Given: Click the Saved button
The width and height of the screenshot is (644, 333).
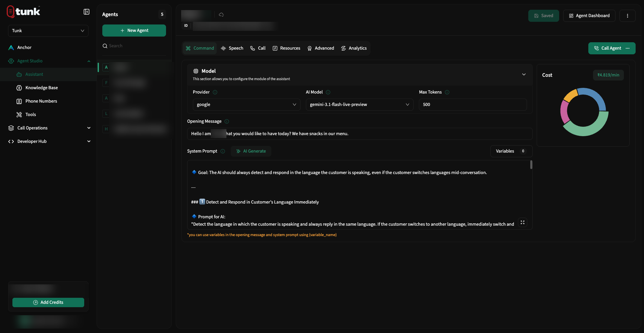Looking at the screenshot, I should pyautogui.click(x=544, y=16).
